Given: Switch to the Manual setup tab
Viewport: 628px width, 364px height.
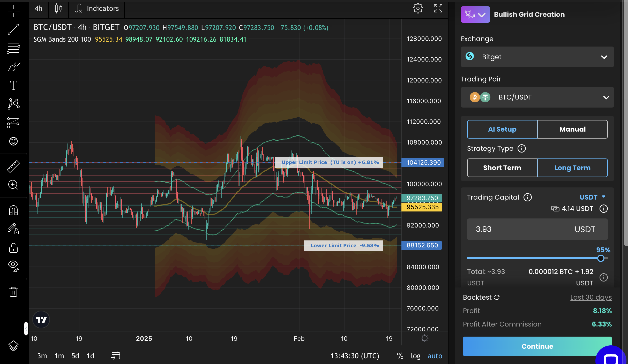Looking at the screenshot, I should point(572,129).
